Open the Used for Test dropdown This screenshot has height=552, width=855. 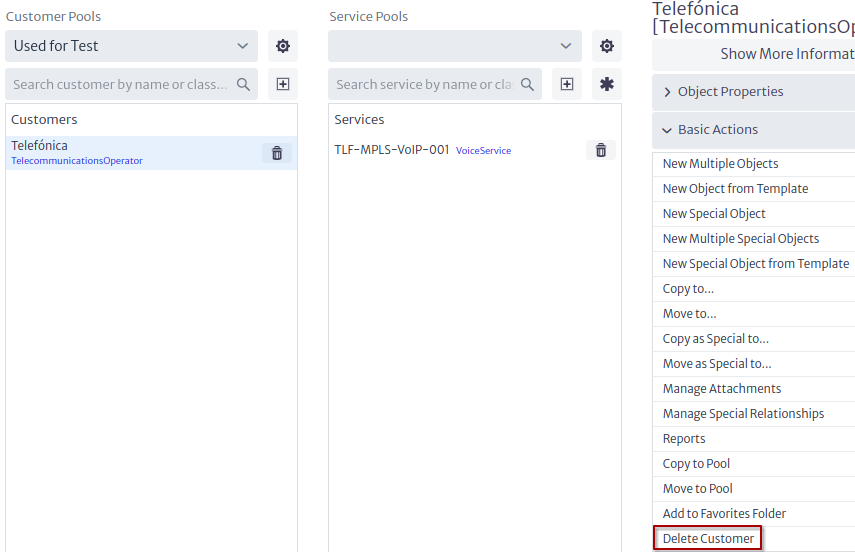pyautogui.click(x=131, y=46)
